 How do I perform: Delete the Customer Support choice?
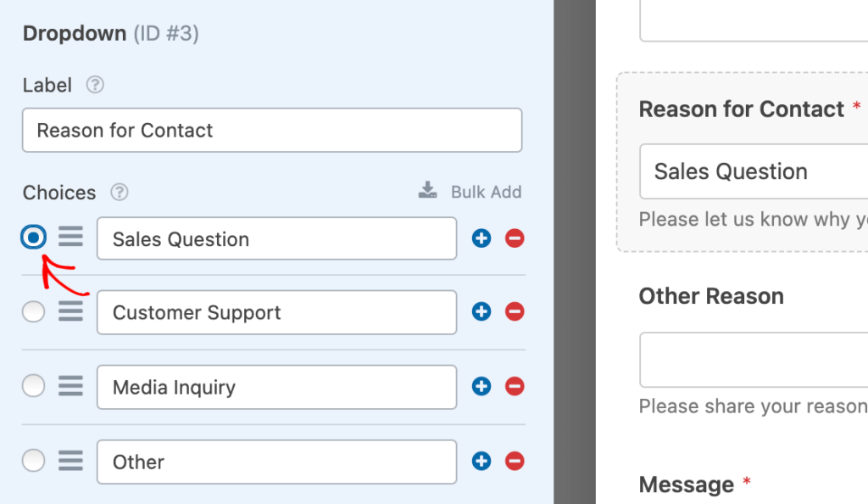click(515, 311)
